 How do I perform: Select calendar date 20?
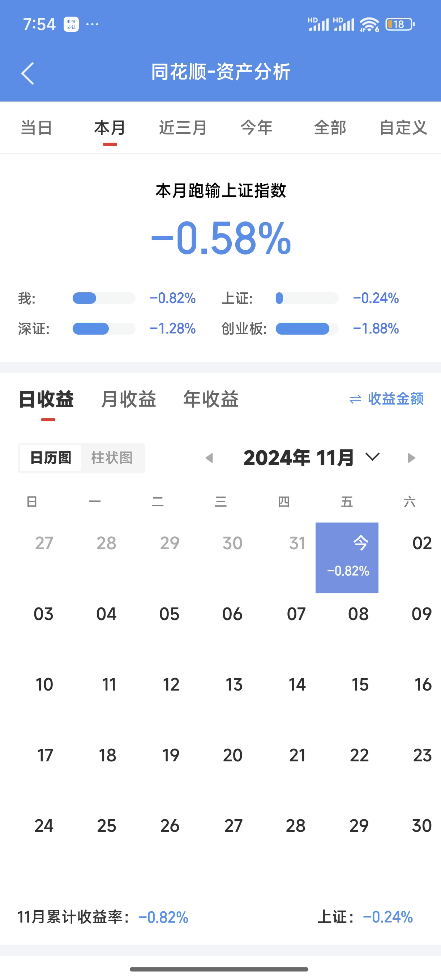(x=232, y=756)
